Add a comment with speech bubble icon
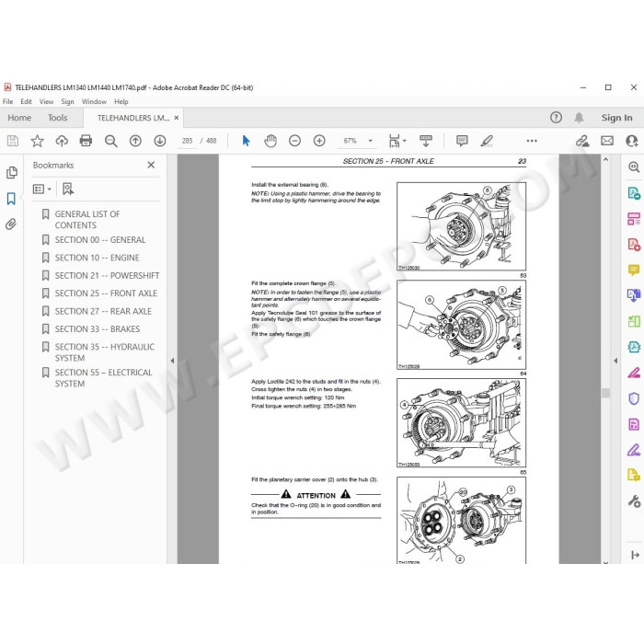Screen dimensions: 644x644 pyautogui.click(x=462, y=141)
